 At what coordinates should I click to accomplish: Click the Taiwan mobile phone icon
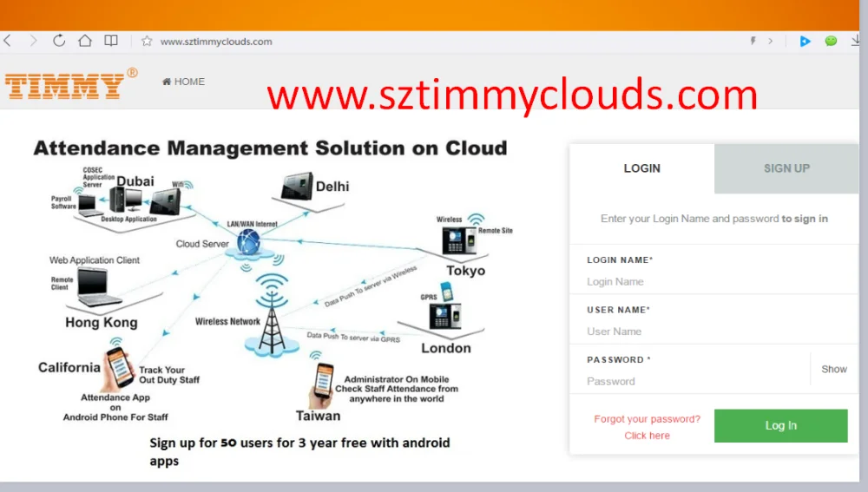[322, 384]
